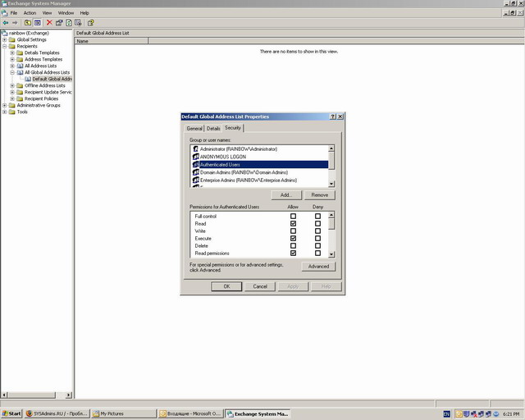Check Allow for Full control

click(293, 216)
